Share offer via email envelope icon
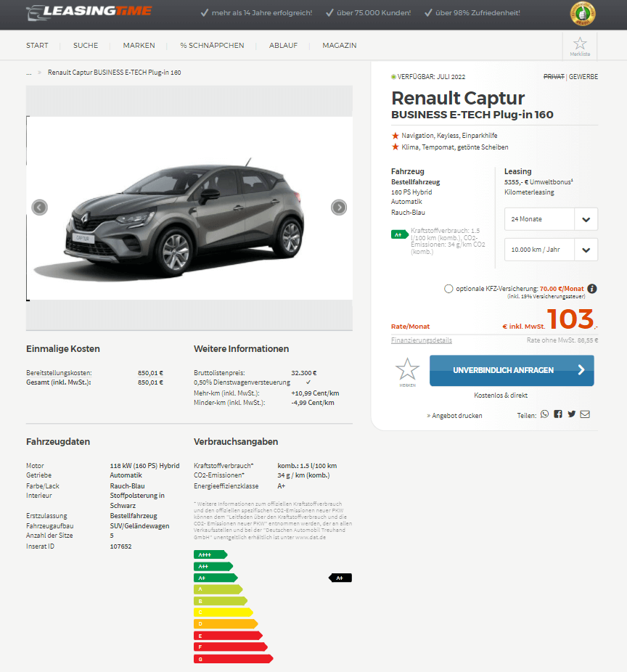The height and width of the screenshot is (672, 627). (x=585, y=414)
